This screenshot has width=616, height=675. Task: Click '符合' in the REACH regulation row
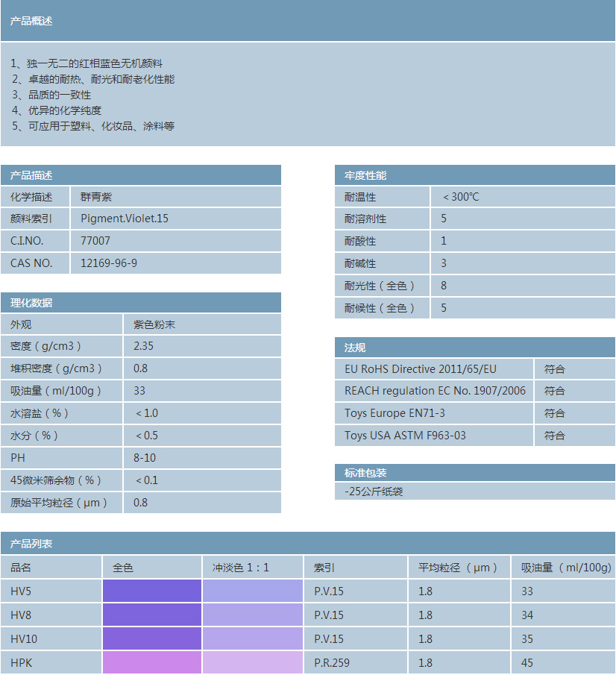click(554, 391)
